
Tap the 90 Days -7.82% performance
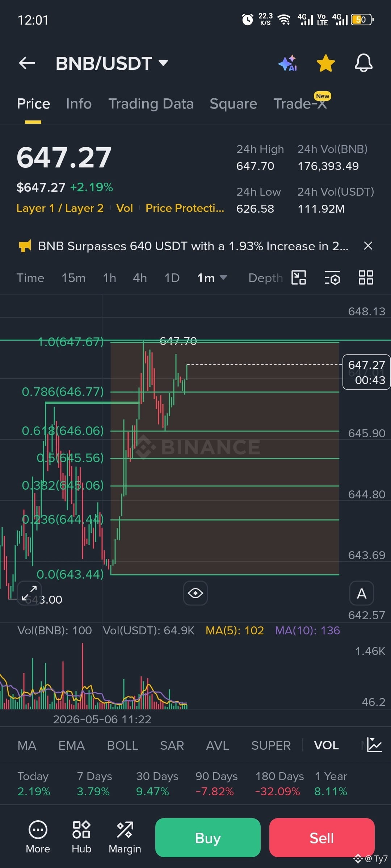click(x=216, y=784)
